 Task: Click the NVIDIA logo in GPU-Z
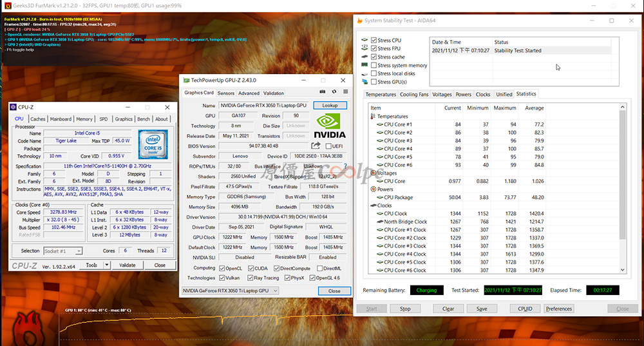click(329, 126)
